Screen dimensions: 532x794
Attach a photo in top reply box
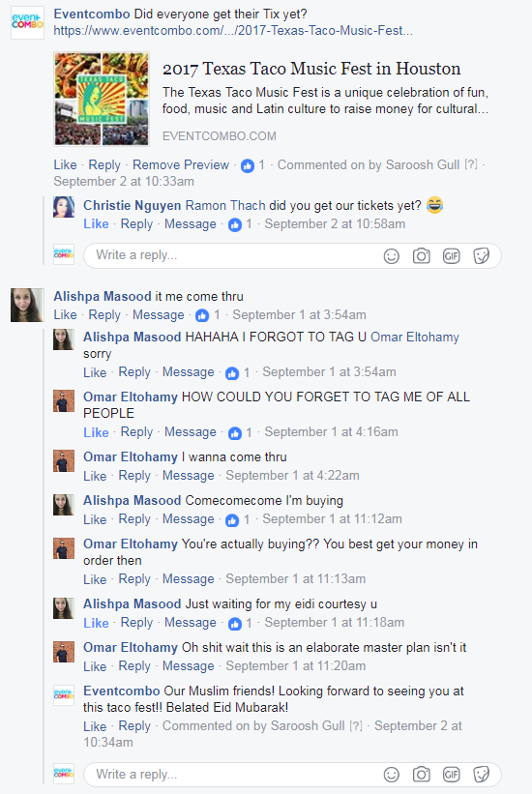[x=421, y=256]
